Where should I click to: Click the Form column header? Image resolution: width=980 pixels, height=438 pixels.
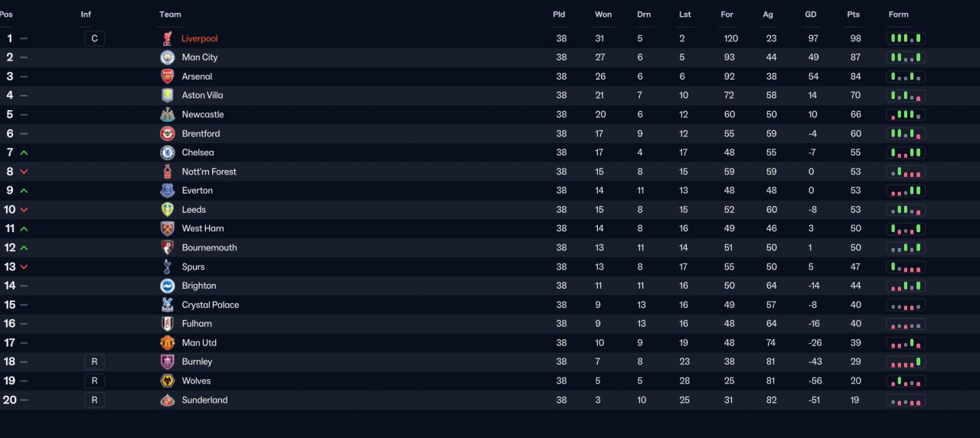(x=898, y=15)
